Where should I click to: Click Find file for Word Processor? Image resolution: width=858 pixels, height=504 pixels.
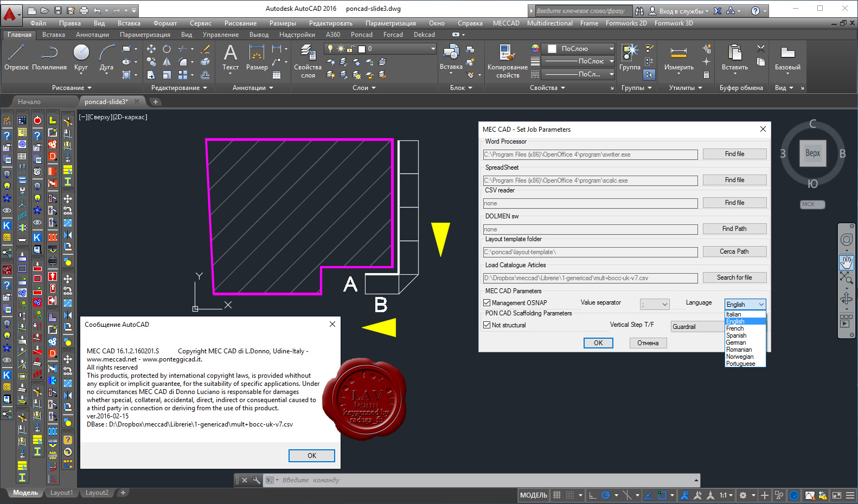(734, 154)
